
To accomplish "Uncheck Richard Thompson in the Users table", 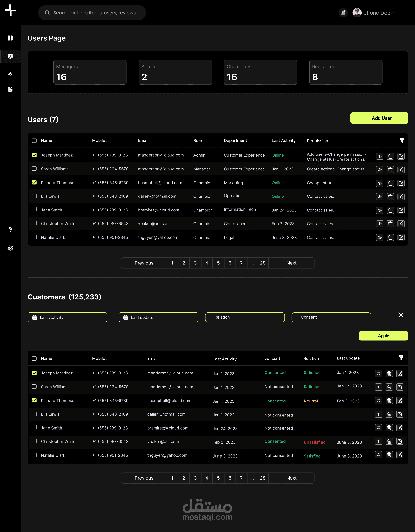I will [34, 183].
